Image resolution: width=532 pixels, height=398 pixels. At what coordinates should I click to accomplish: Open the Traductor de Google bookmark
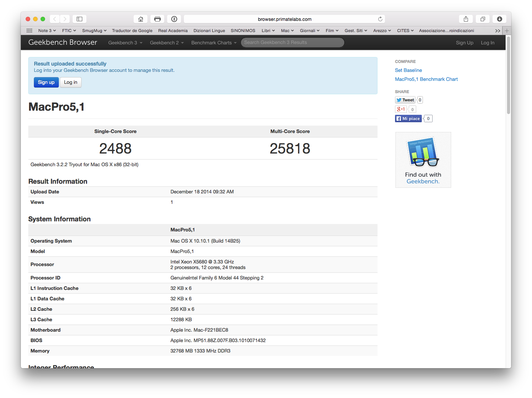[132, 31]
